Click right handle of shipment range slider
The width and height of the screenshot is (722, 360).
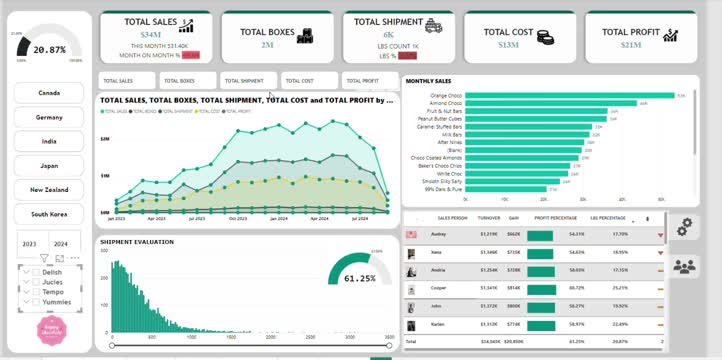coord(389,345)
